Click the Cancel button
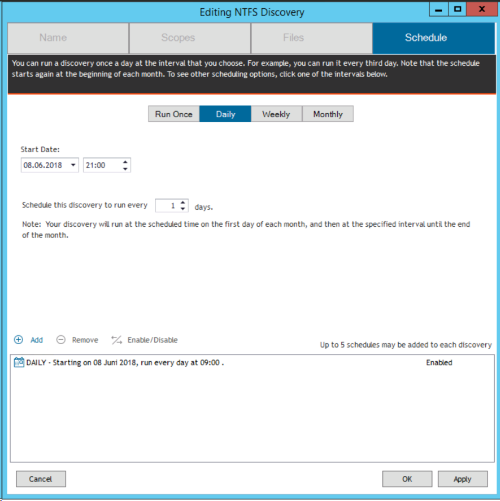Screen dimensions: 500x501 [x=41, y=479]
